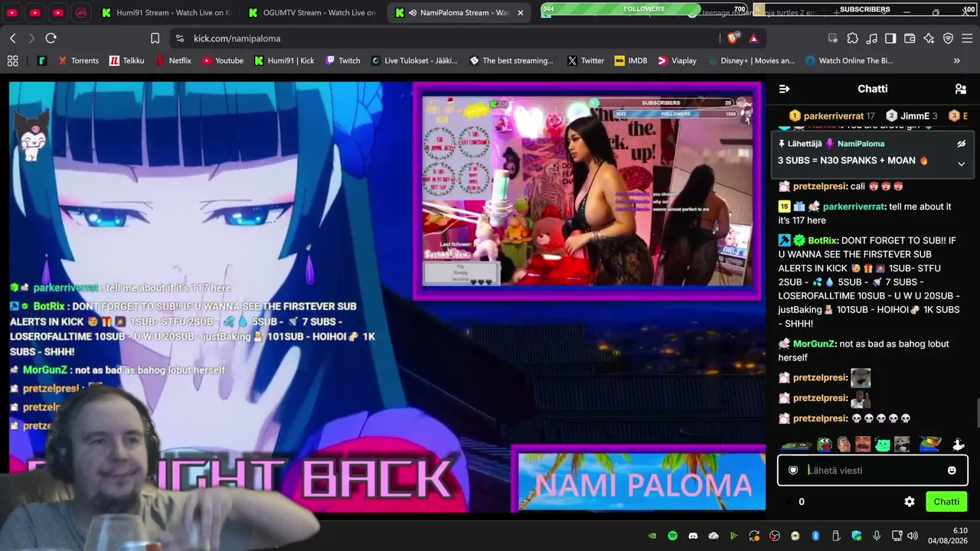Viewport: 980px width, 551px height.
Task: Bookmark this page with the bookmark icon
Action: pyautogui.click(x=155, y=38)
